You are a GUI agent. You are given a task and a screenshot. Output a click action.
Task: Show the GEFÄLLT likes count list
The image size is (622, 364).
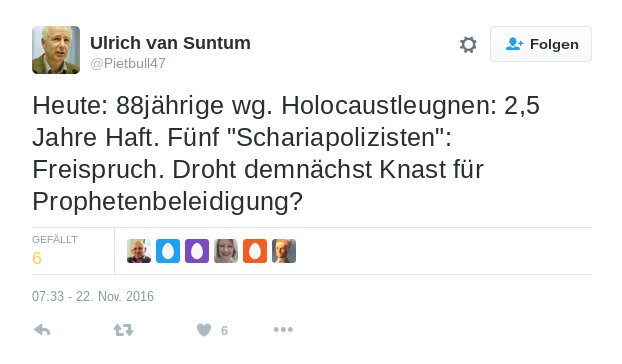pos(55,251)
